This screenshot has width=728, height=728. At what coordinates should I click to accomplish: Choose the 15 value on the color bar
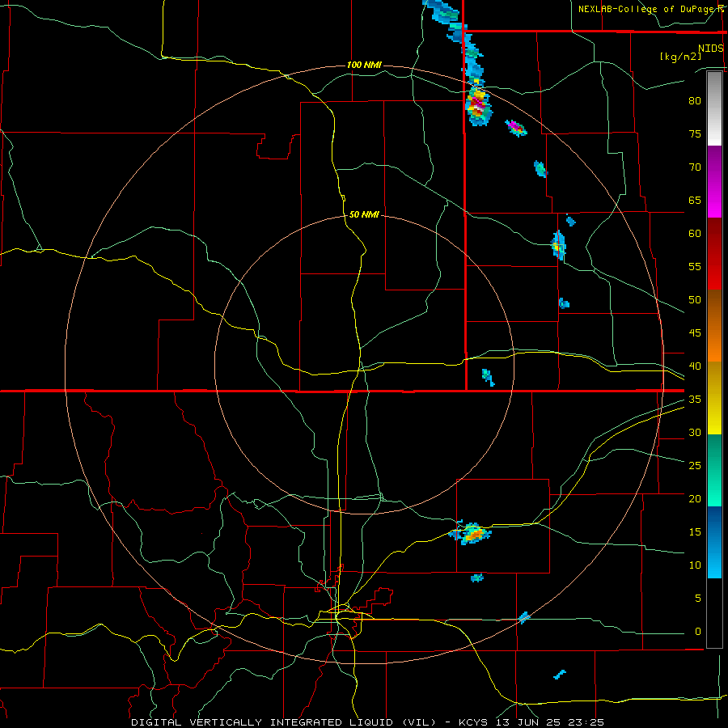(x=695, y=532)
